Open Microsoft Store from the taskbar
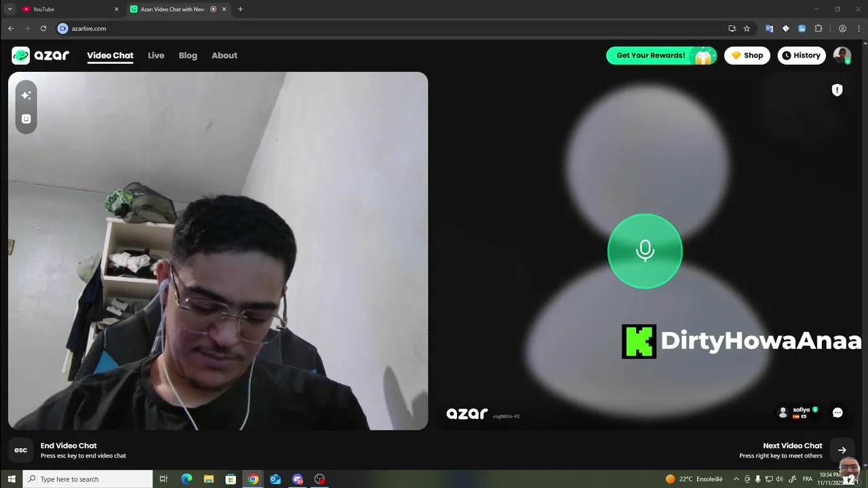Image resolution: width=868 pixels, height=488 pixels. (231, 479)
